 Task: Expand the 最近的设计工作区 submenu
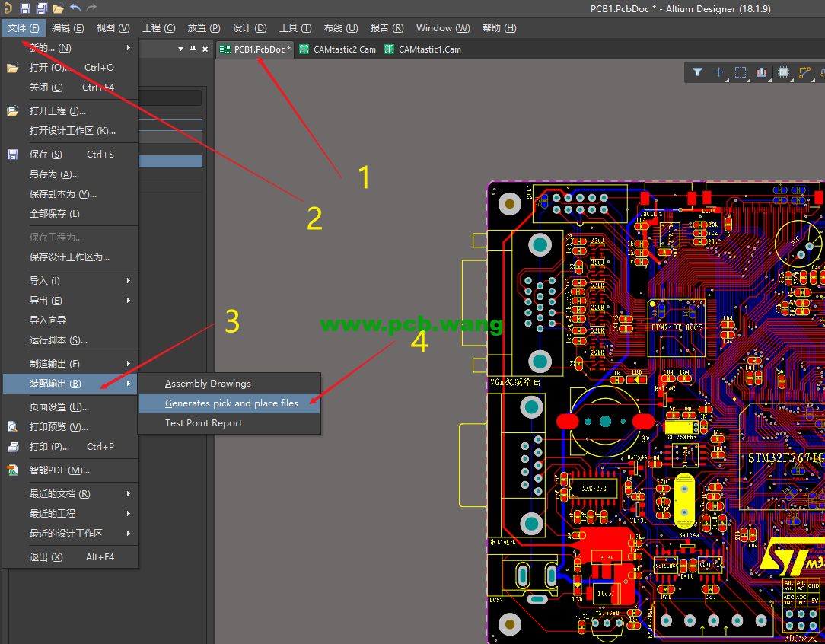pyautogui.click(x=70, y=534)
